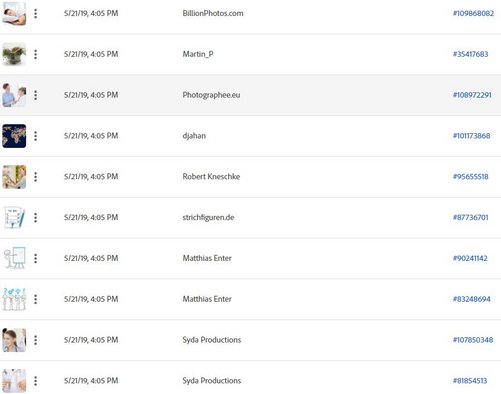Screen dimensions: 501x394
Task: Select the world map thumbnail by djahan
Action: (14, 136)
